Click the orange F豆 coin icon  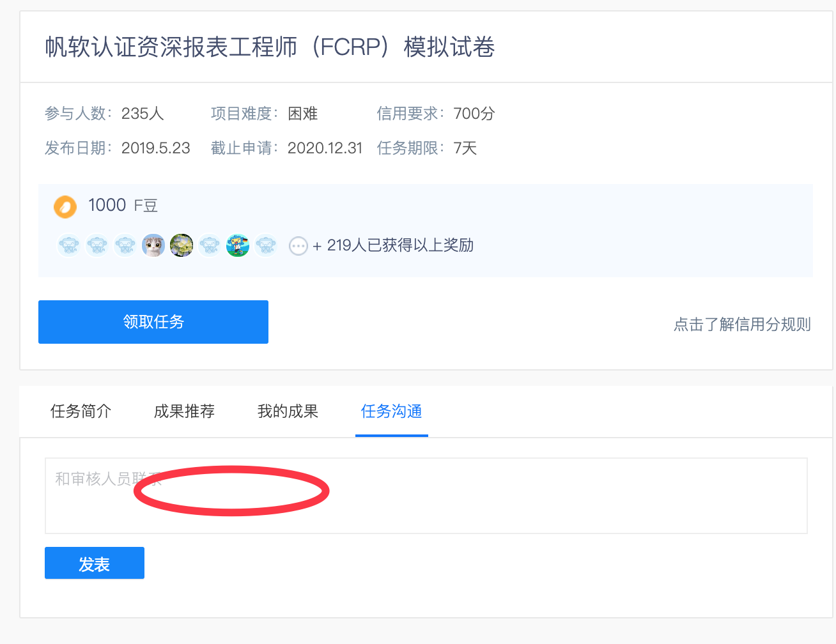pos(65,207)
